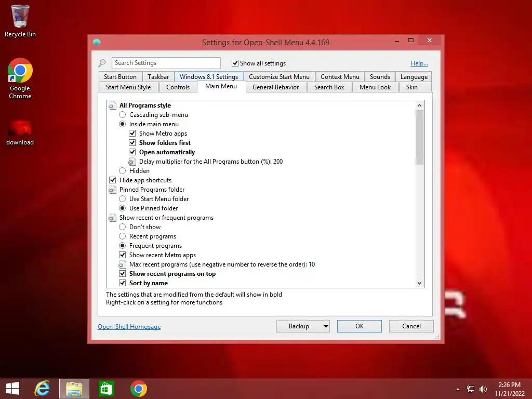
Task: Launch Internet Explorer from taskbar
Action: 42,389
